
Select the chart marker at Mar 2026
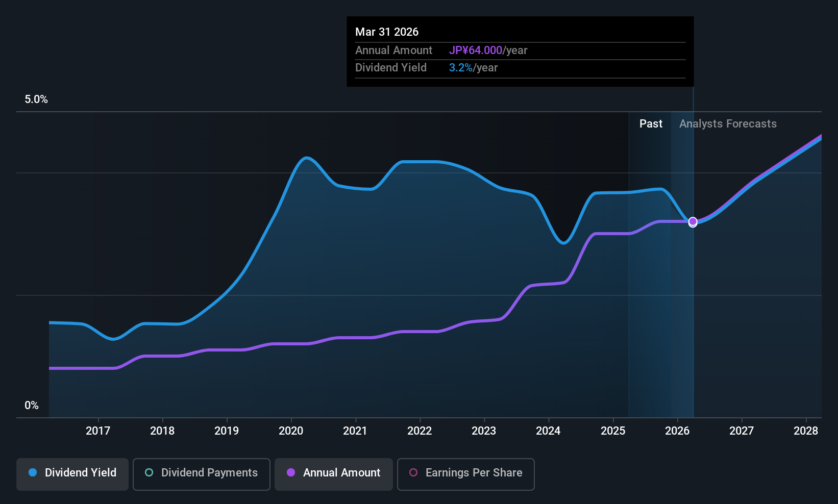693,222
